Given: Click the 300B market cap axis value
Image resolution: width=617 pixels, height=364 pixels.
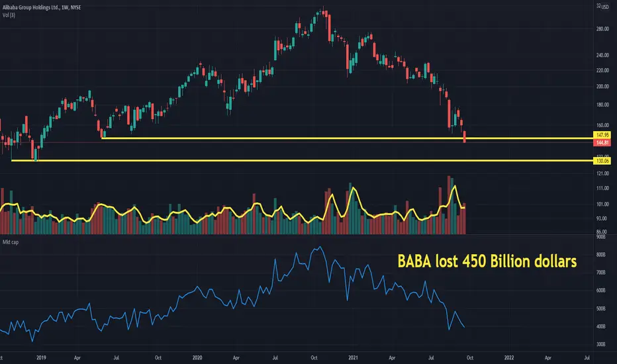Looking at the screenshot, I should [x=601, y=344].
